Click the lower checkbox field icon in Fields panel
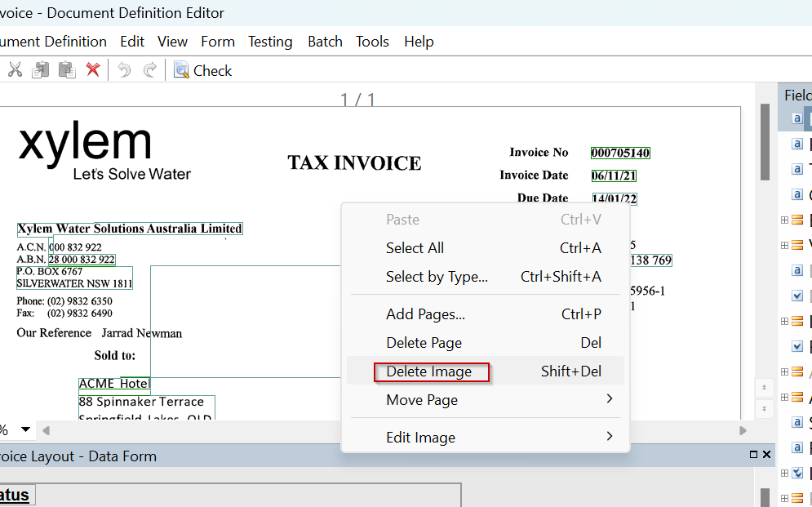The image size is (812, 507). [797, 346]
